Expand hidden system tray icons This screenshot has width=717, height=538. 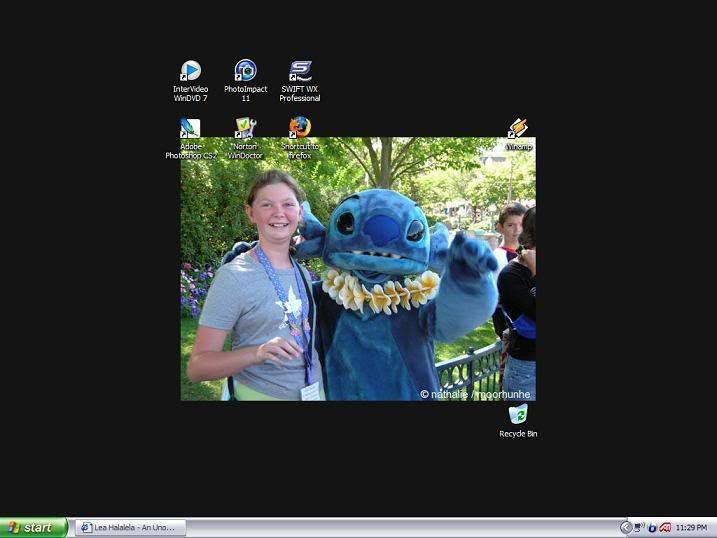625,528
